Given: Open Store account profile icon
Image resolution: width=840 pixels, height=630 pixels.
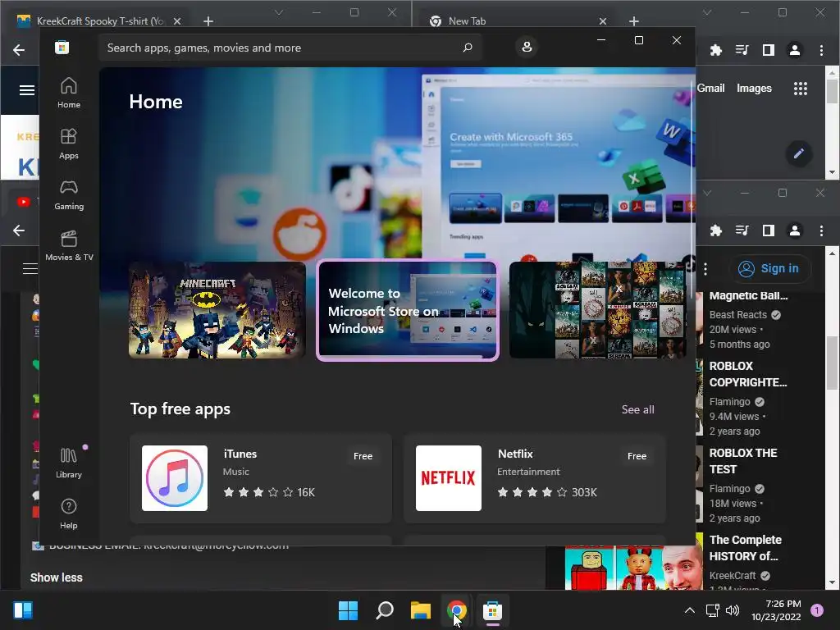Looking at the screenshot, I should [527, 47].
